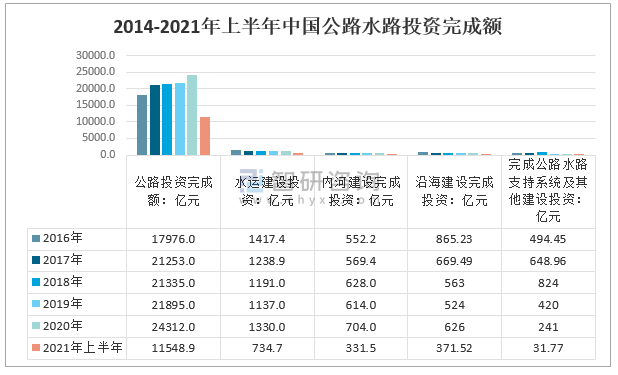The image size is (618, 375).
Task: Click the orange 2021 road investment bar
Action: pyautogui.click(x=205, y=136)
